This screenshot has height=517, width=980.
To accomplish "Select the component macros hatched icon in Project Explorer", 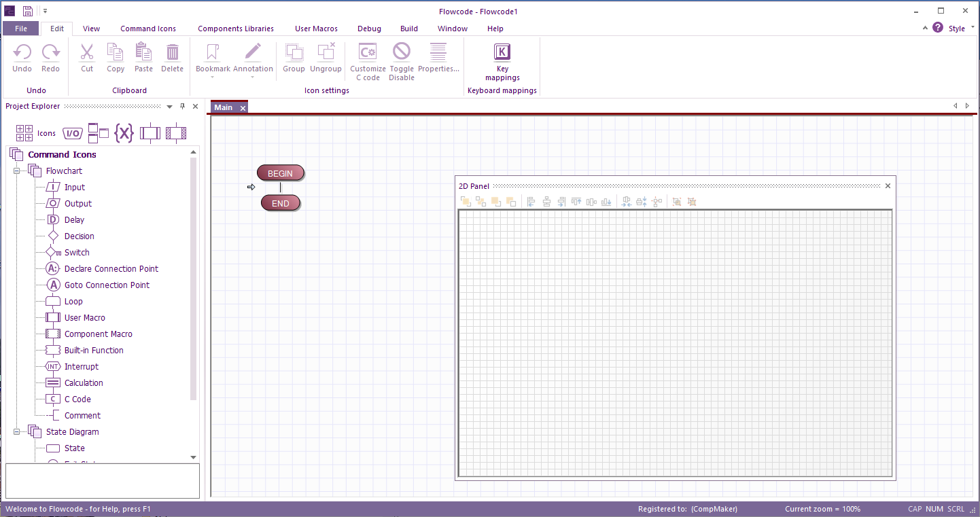I will tap(176, 133).
